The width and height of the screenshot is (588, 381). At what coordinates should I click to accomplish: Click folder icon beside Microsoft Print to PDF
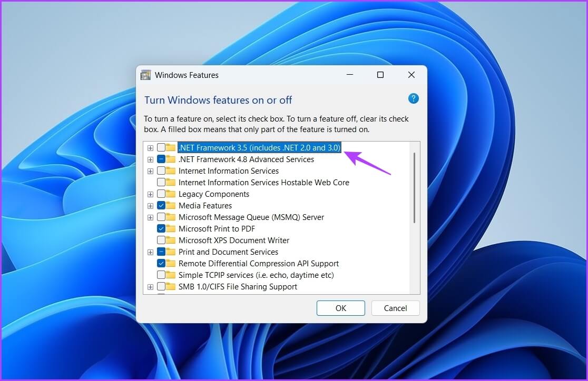point(171,228)
